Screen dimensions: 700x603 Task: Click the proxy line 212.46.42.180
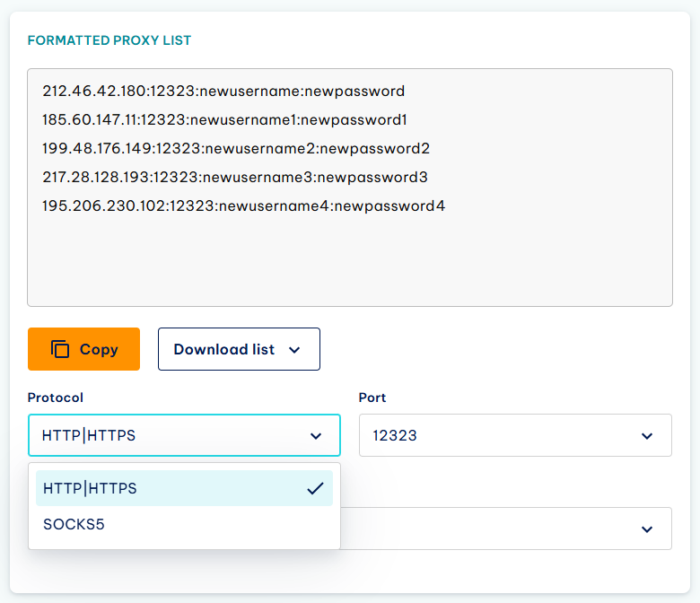[223, 91]
